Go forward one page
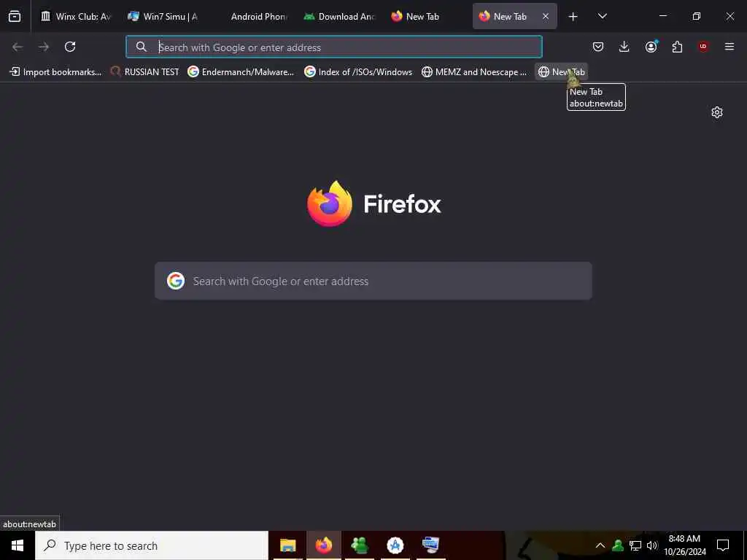 pos(44,47)
